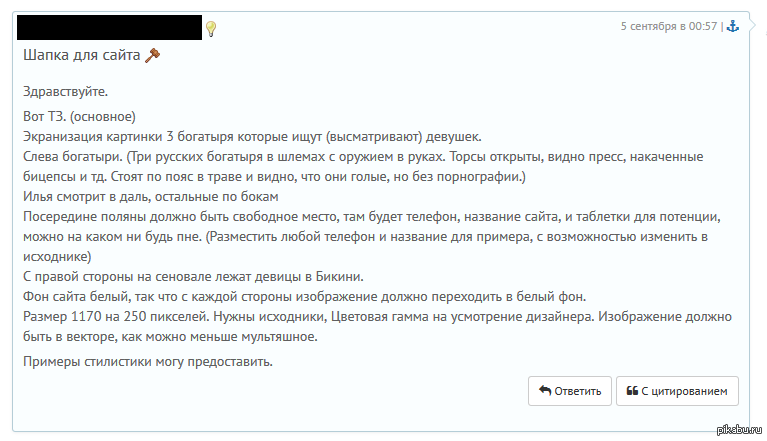Click the line starting Размер 1170 на 250
The width and height of the screenshot is (767, 441).
tap(370, 316)
